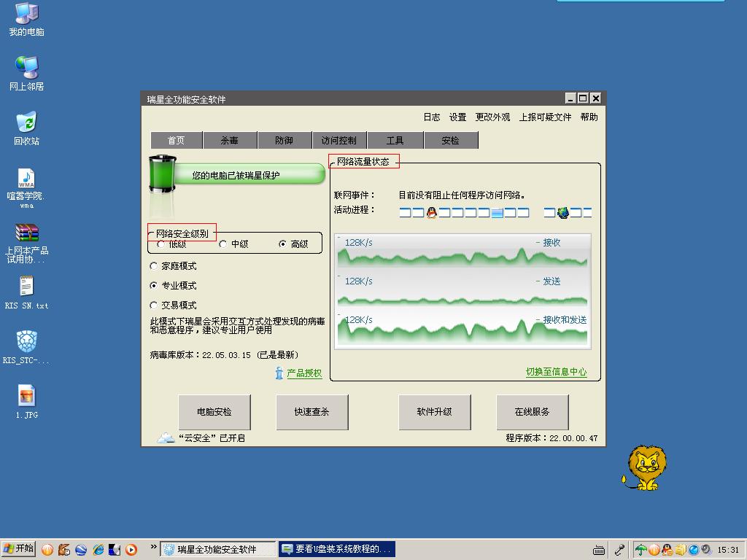The width and height of the screenshot is (747, 560).
Task: Click the 快速查杀 quick scan button
Action: tap(312, 411)
